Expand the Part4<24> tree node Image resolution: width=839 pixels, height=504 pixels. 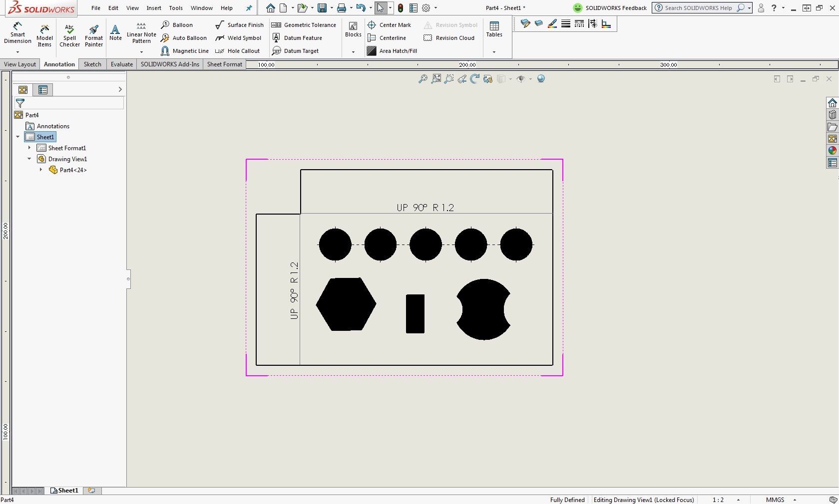[x=41, y=170]
